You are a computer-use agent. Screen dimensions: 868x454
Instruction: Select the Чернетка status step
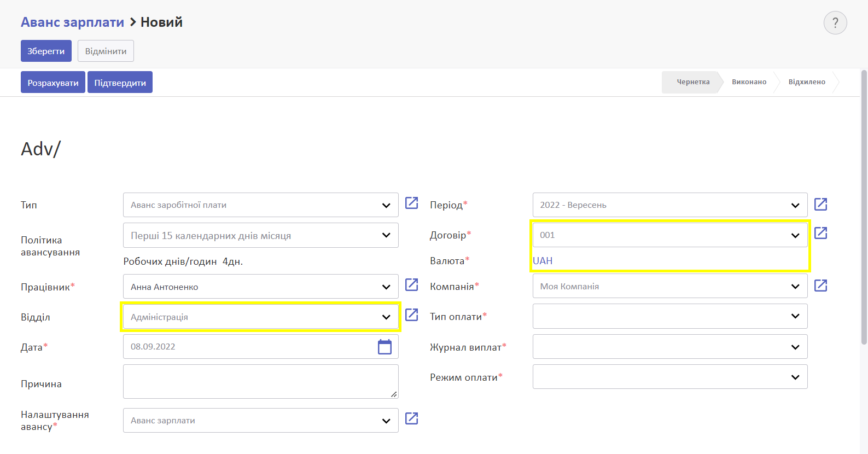pyautogui.click(x=692, y=82)
